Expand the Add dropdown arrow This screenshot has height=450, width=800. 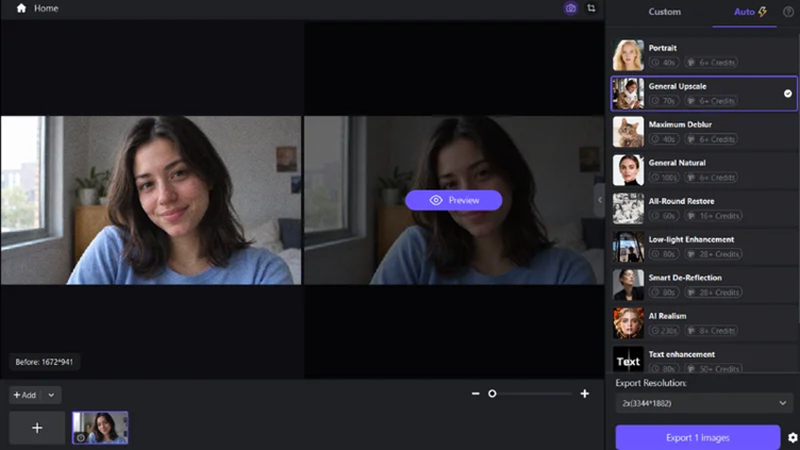tap(51, 395)
